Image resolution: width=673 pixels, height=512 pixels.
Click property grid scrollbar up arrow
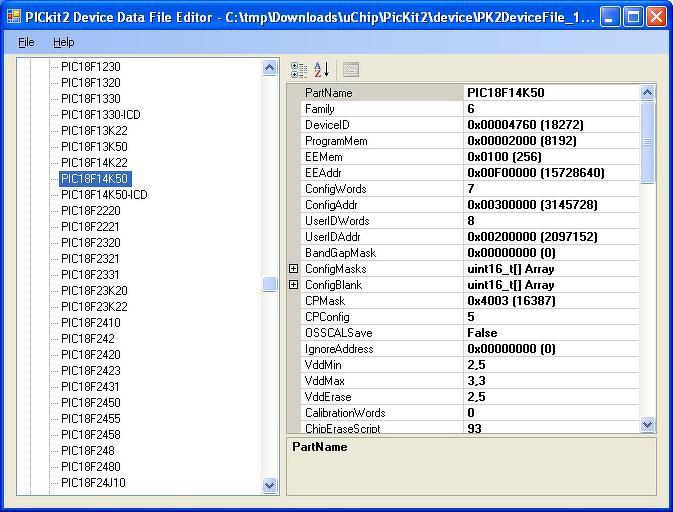click(647, 92)
